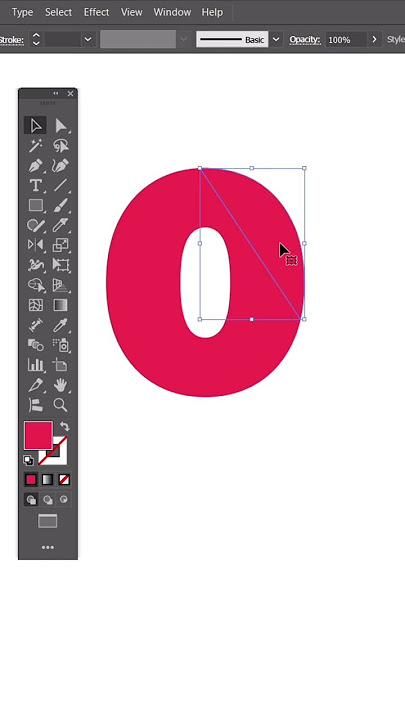Reset to default fill and stroke
The image size is (405, 720).
click(x=28, y=460)
